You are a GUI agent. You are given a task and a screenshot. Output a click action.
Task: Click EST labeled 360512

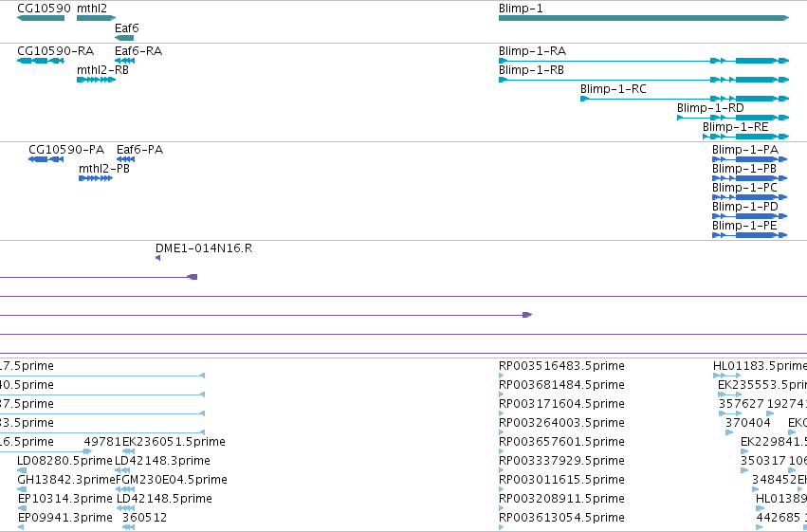coord(145,518)
